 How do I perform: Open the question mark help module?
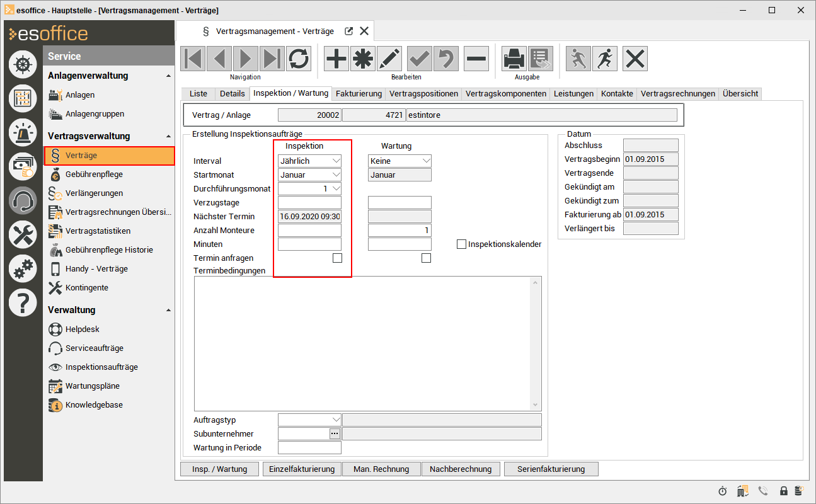point(23,304)
